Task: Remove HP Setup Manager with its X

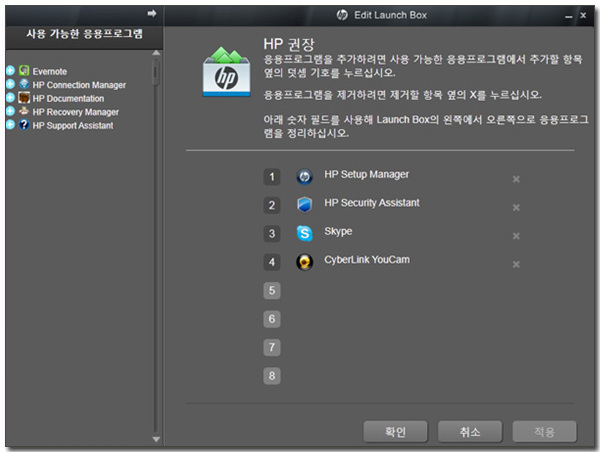Action: click(x=516, y=179)
